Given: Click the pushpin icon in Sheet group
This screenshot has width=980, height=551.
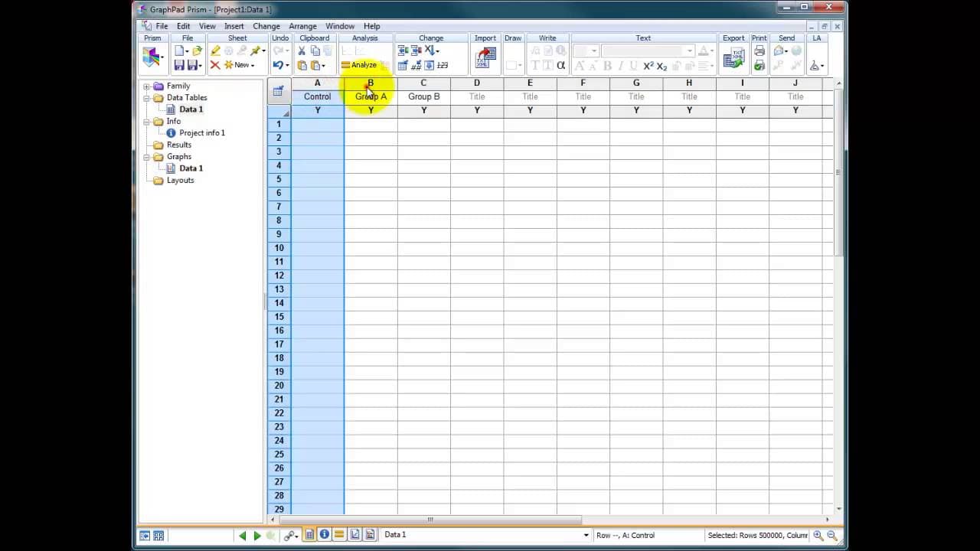Looking at the screenshot, I should tap(255, 51).
